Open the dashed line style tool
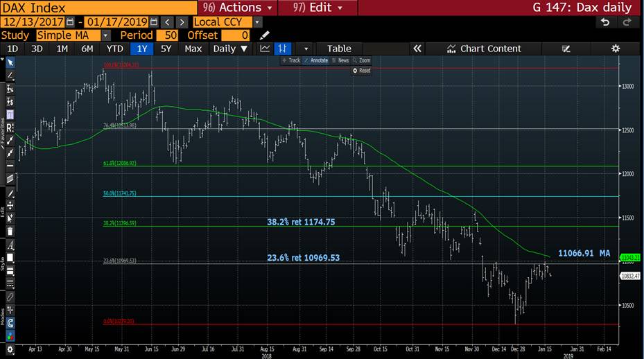Image resolution: width=644 pixels, height=359 pixels. (10, 283)
